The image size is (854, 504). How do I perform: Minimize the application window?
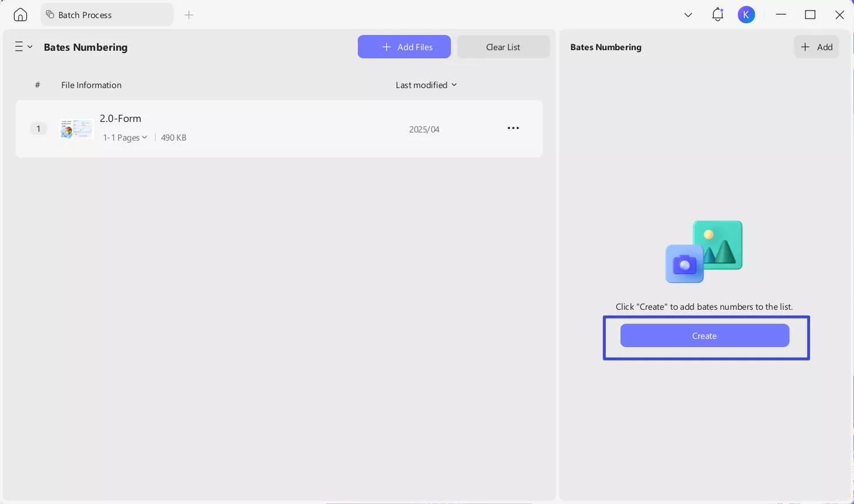point(781,15)
